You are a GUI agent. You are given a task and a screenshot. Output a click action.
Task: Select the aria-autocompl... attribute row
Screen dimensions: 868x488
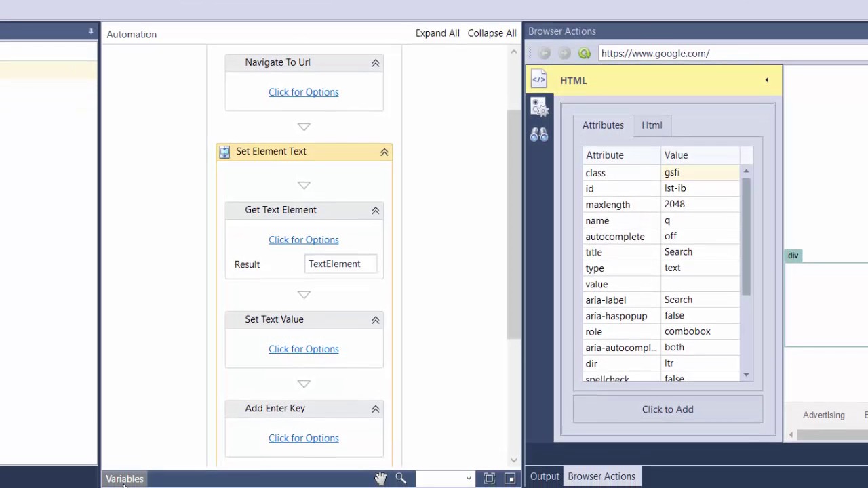pyautogui.click(x=661, y=348)
